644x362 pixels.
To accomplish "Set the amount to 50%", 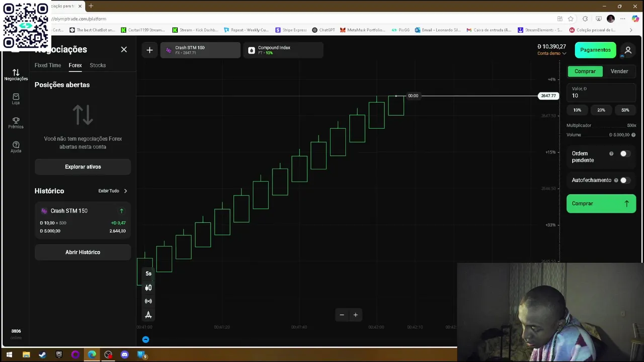I will pos(625,110).
